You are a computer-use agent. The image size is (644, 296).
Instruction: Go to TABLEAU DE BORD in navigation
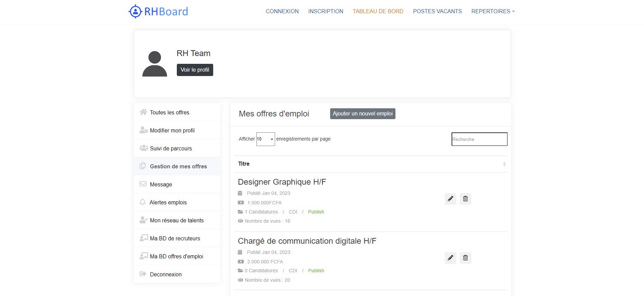click(x=378, y=11)
